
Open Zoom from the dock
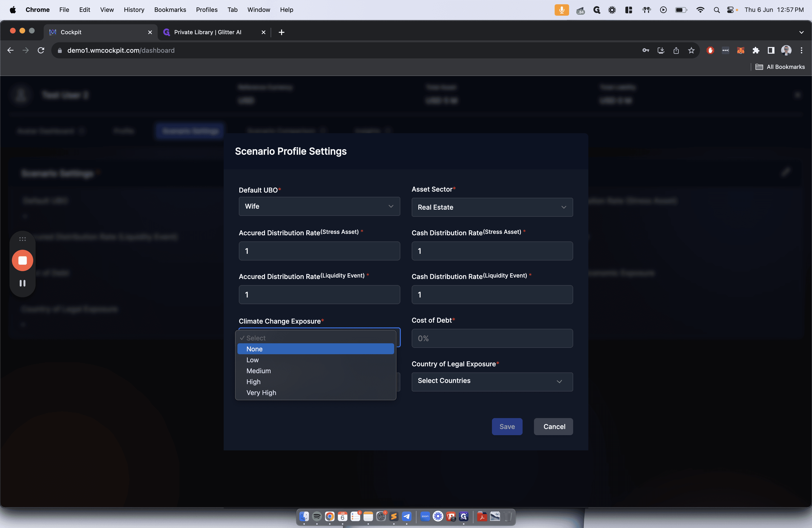tap(425, 516)
